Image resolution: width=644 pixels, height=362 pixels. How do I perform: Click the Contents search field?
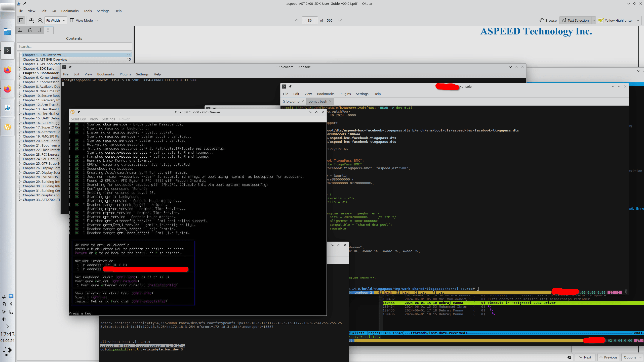pyautogui.click(x=74, y=47)
